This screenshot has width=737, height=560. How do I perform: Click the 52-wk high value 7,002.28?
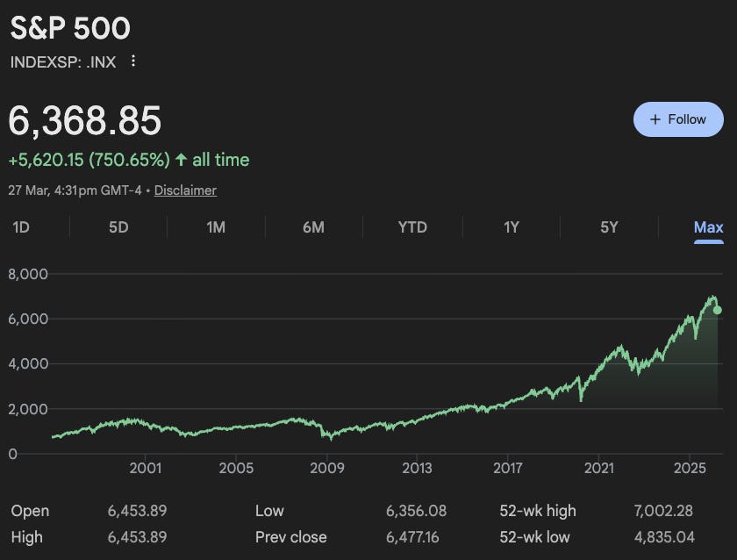663,511
